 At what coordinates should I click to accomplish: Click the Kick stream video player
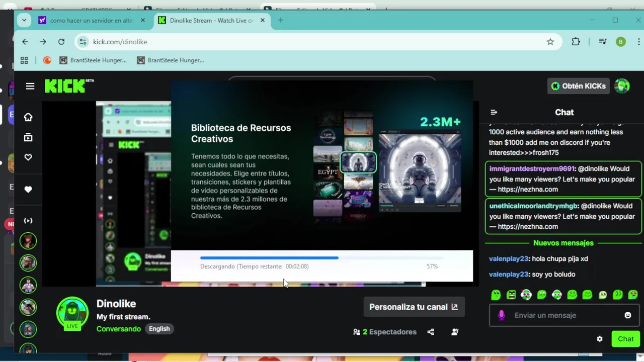(x=261, y=194)
